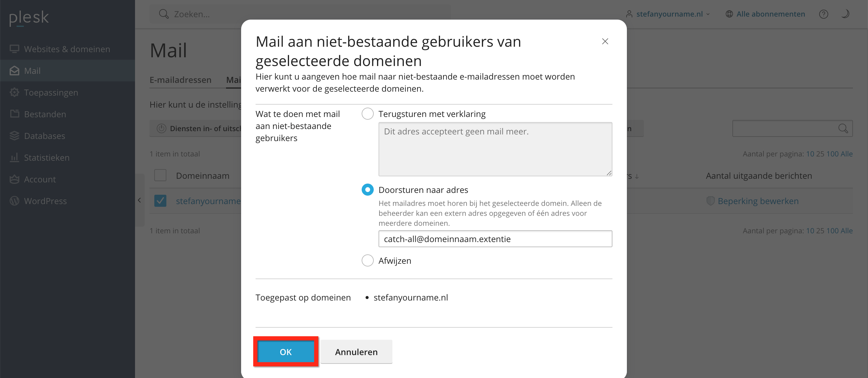Click the catch-all forwarding address field
The height and width of the screenshot is (378, 868).
tap(495, 239)
